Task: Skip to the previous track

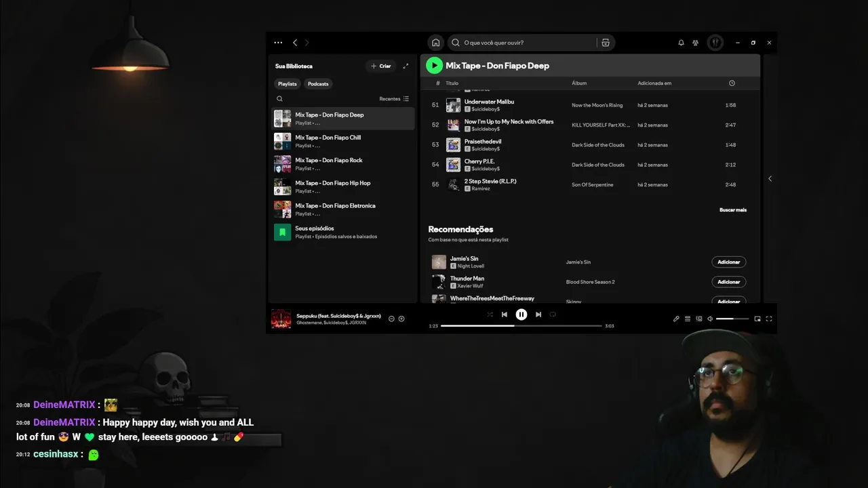Action: tap(504, 314)
